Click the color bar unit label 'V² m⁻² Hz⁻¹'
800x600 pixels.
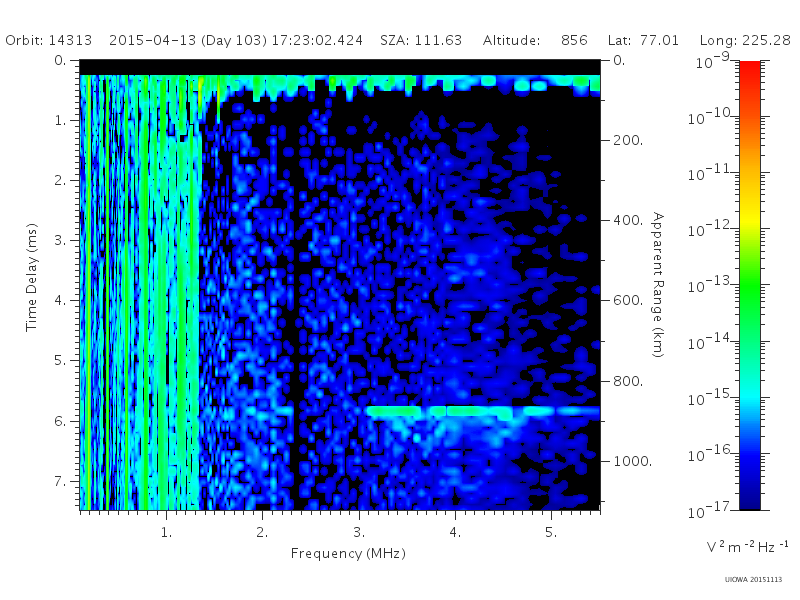[x=747, y=547]
